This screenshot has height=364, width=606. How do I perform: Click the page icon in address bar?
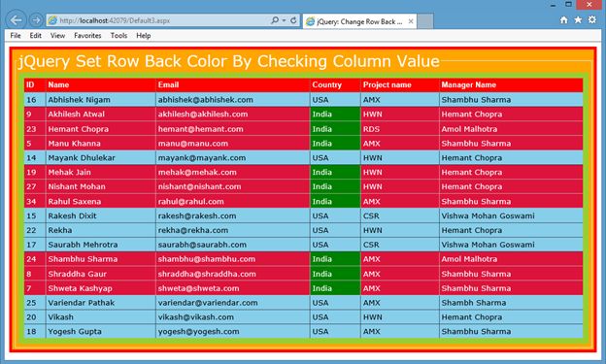[52, 20]
